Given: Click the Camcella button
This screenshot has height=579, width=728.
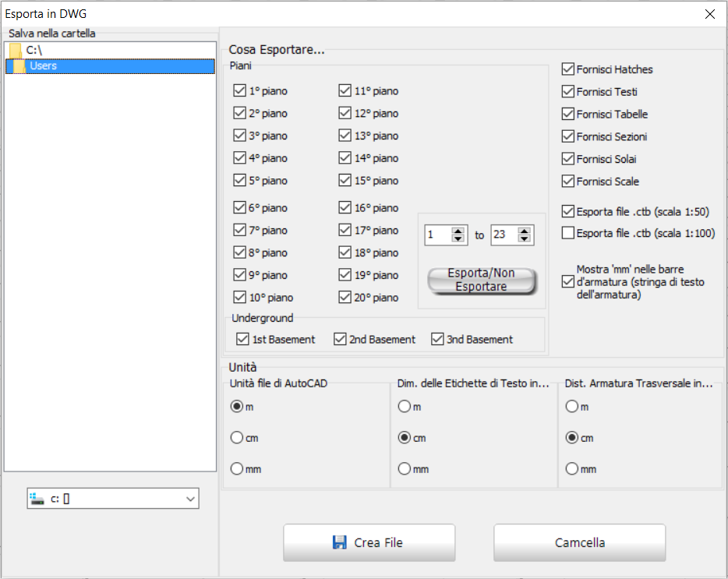Looking at the screenshot, I should tap(579, 542).
